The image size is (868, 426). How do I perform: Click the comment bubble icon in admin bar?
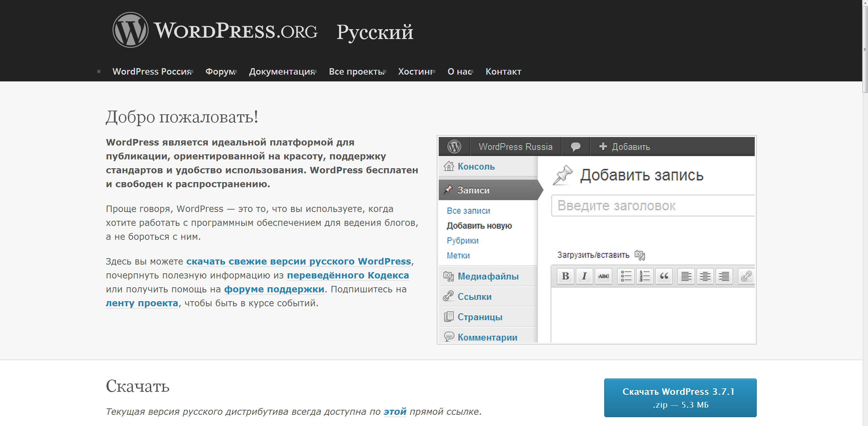tap(575, 147)
